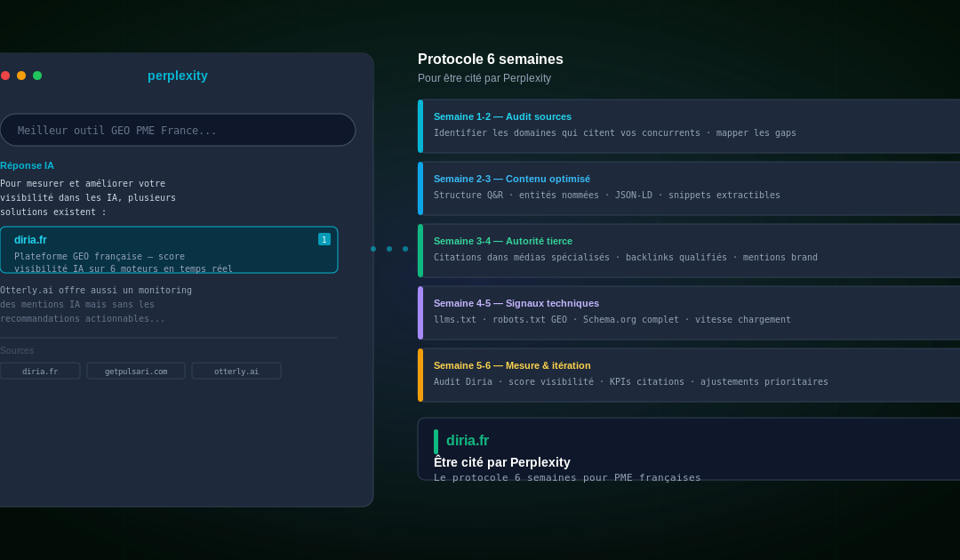
Task: Click the 'Protocole 6 semaines' heading
Action: pos(491,60)
